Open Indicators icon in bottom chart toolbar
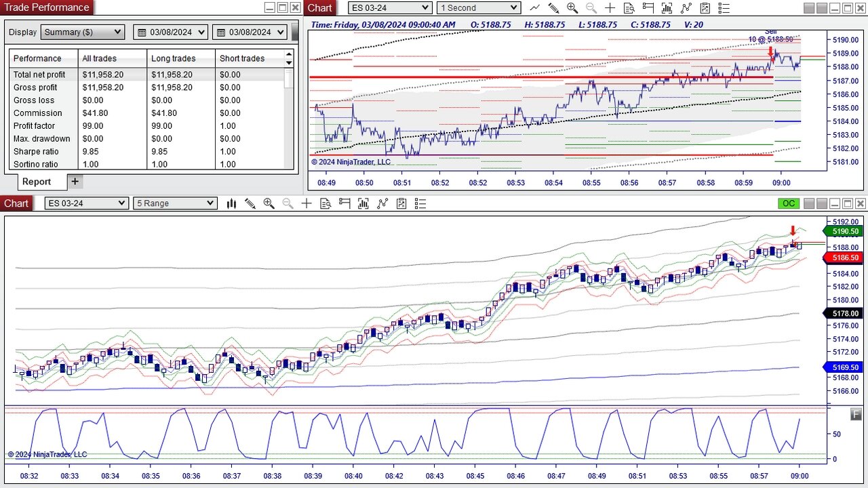 pyautogui.click(x=382, y=203)
